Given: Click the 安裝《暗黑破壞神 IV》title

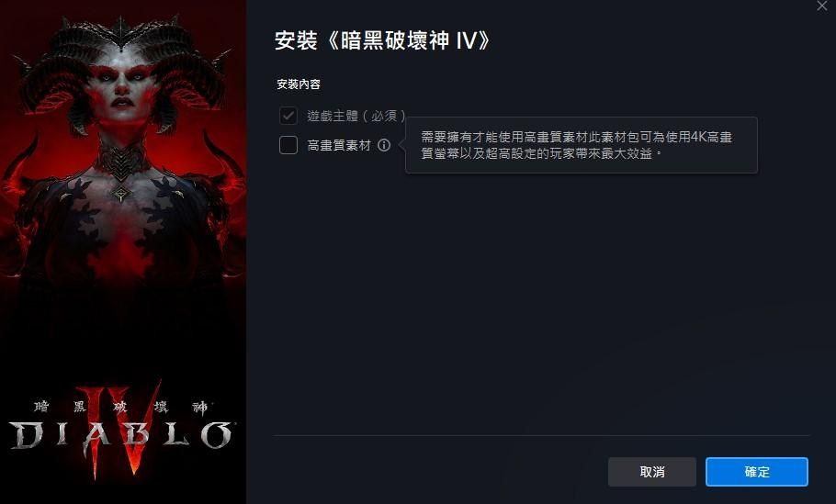Looking at the screenshot, I should (x=382, y=40).
